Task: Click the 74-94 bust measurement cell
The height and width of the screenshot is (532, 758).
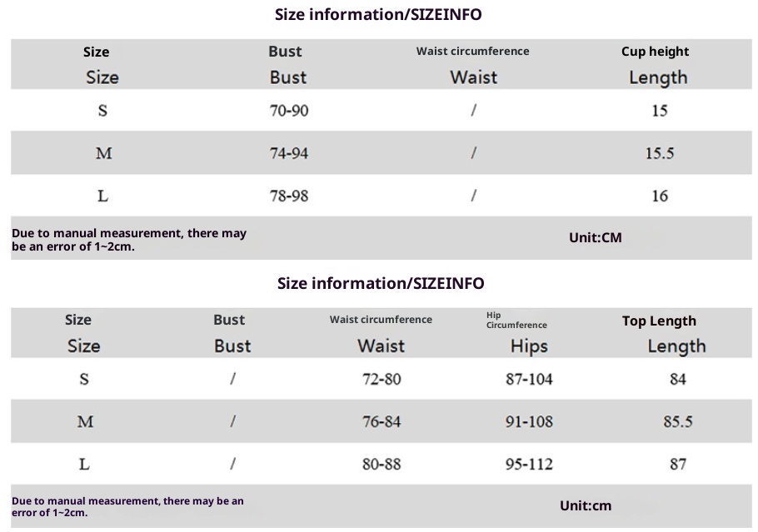Action: pyautogui.click(x=289, y=153)
